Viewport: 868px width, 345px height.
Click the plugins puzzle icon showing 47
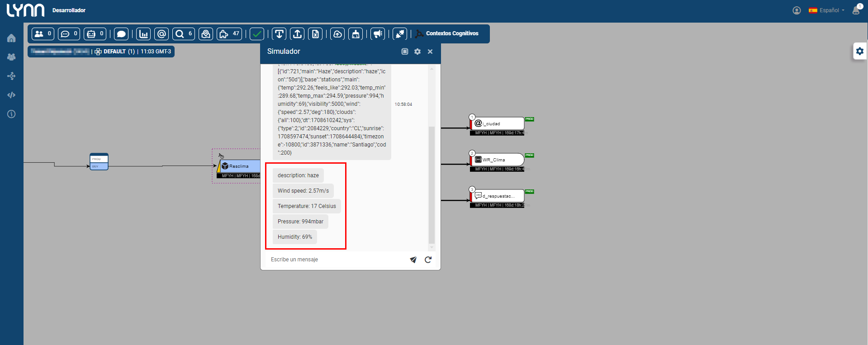(229, 34)
